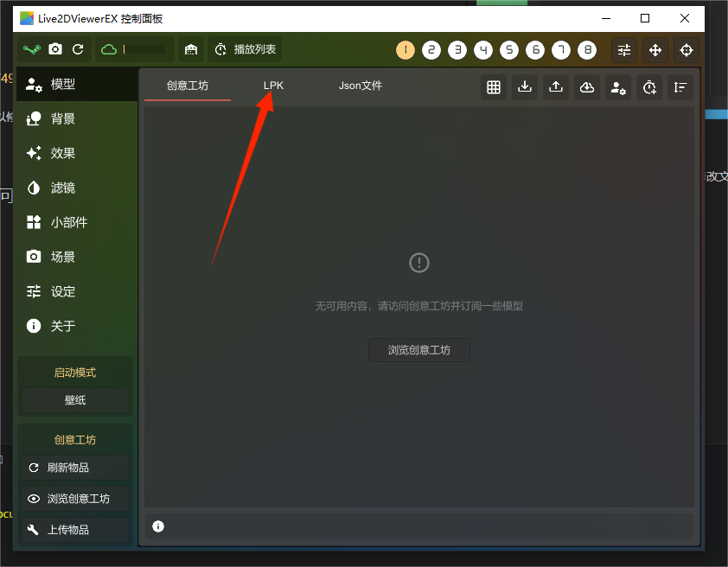728x567 pixels.
Task: Click the camera screenshot icon in top toolbar
Action: tap(55, 50)
